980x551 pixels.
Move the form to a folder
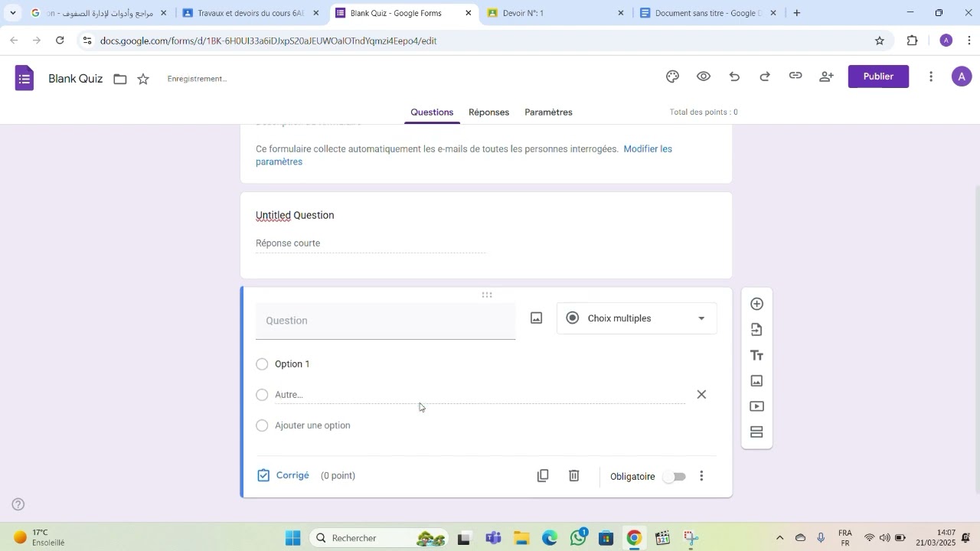click(120, 79)
